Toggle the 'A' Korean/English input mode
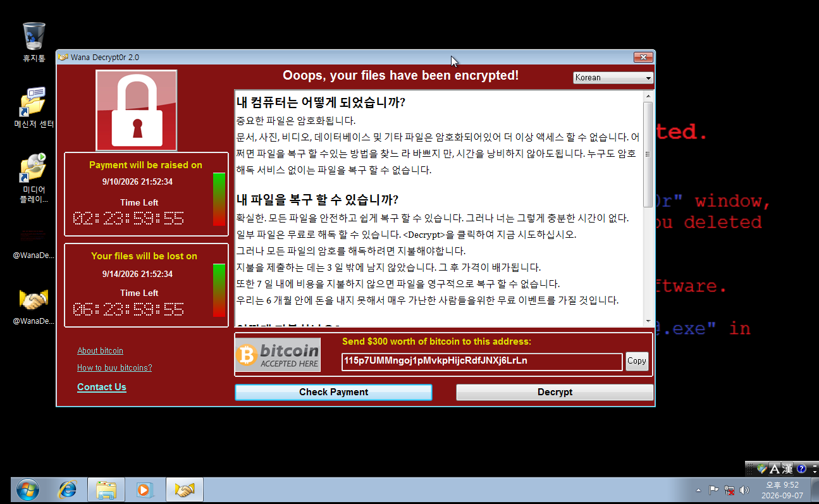 point(773,469)
